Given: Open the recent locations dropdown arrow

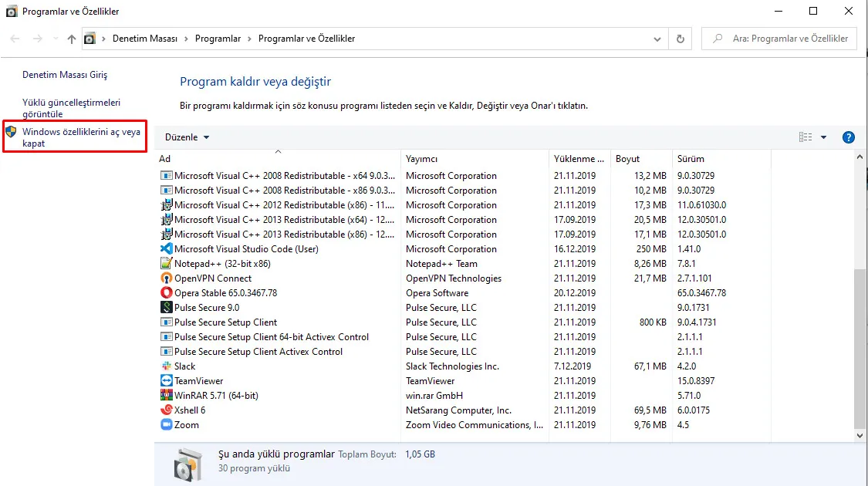Looking at the screenshot, I should point(56,39).
